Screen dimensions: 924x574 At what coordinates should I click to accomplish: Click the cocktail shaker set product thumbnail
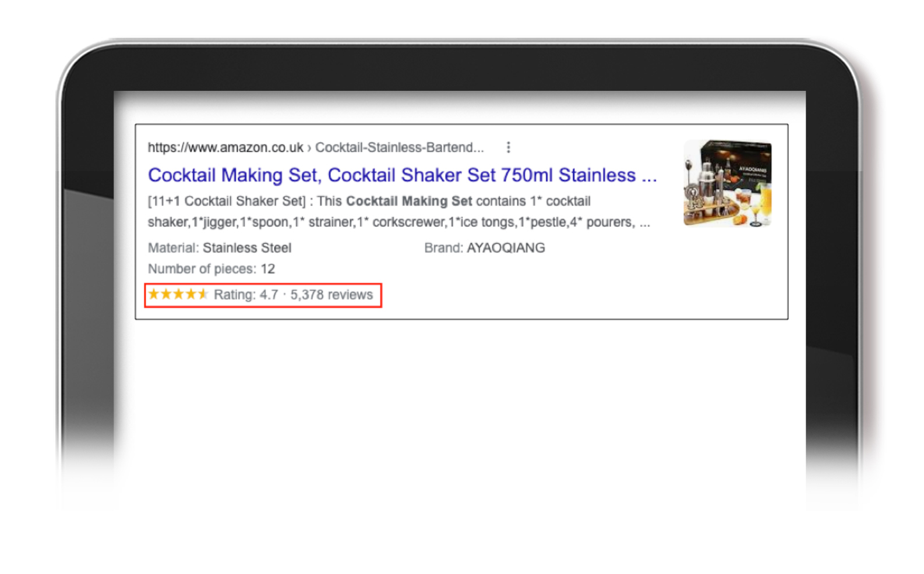point(726,183)
